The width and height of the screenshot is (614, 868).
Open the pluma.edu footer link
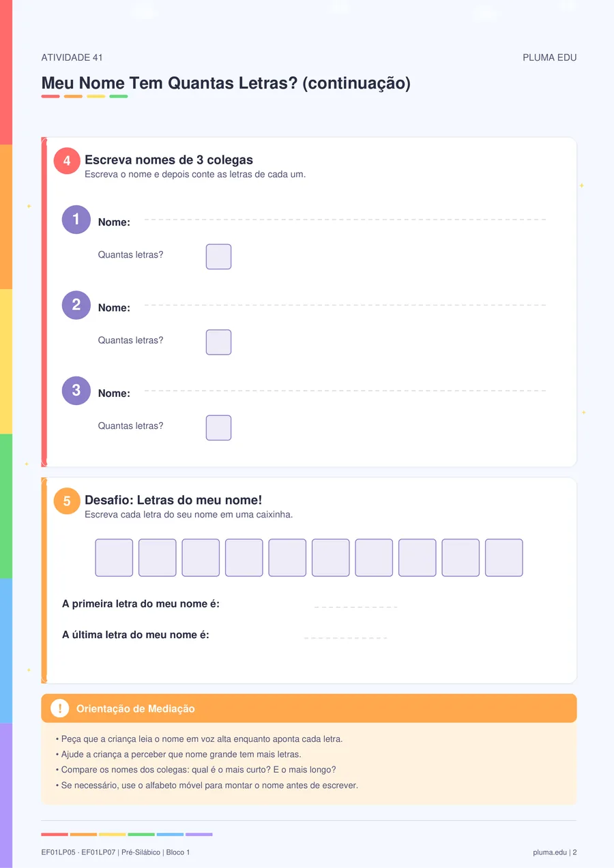coord(551,852)
